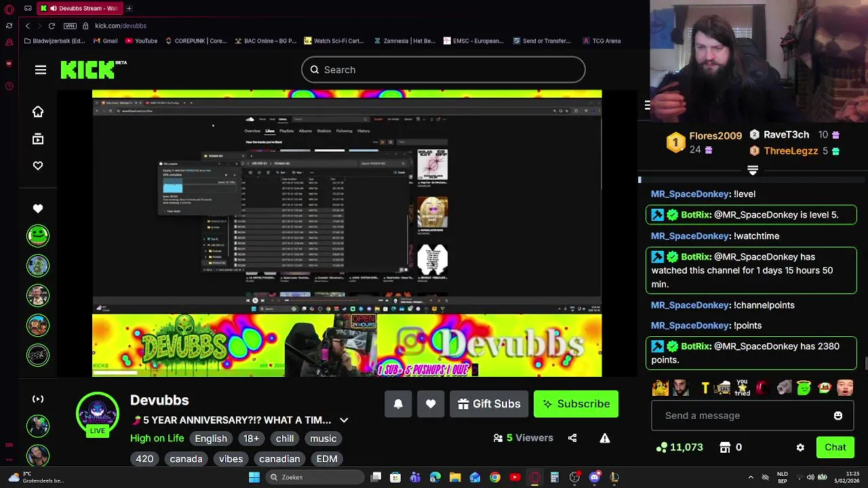Insert the 'you tried' star emote
868x488 pixels.
coord(742,388)
